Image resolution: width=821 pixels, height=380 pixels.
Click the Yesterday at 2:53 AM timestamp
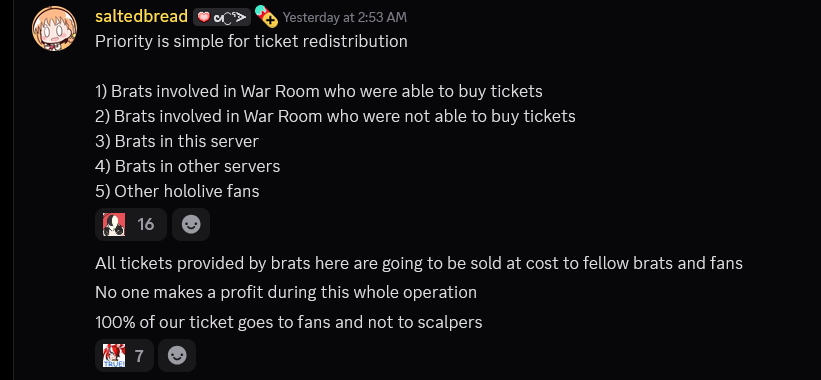tap(345, 17)
